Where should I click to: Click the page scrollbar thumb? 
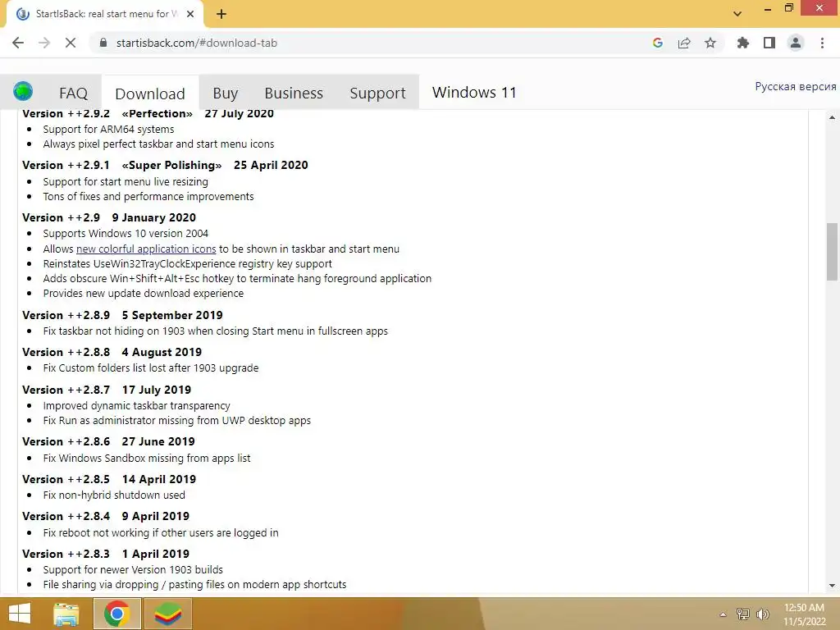[832, 252]
